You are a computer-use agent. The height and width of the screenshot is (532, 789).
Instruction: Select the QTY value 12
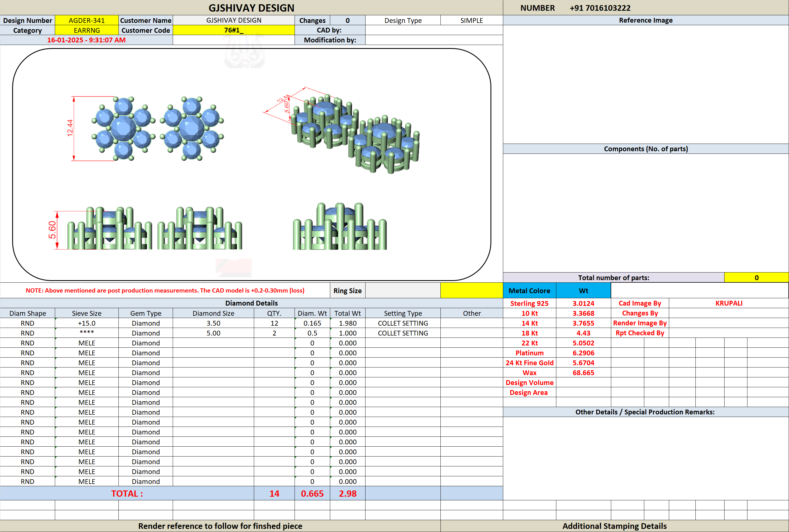coord(274,323)
